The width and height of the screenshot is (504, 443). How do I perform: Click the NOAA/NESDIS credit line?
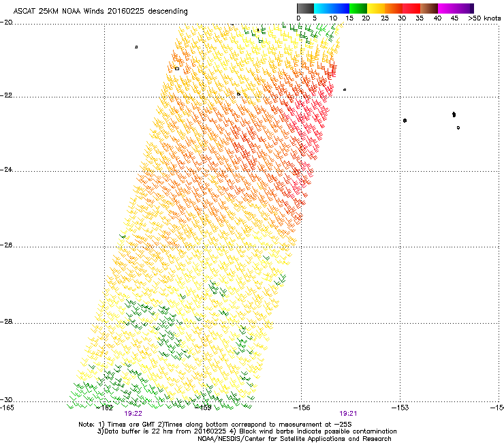294,439
